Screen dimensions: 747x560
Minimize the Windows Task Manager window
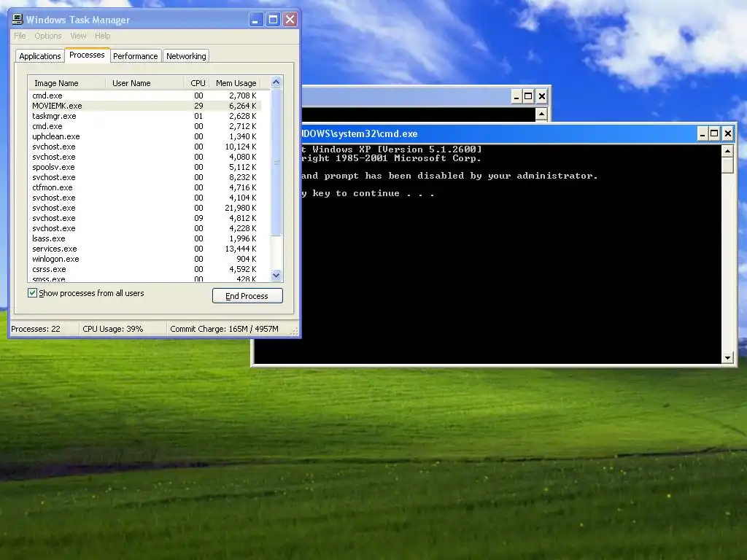256,20
